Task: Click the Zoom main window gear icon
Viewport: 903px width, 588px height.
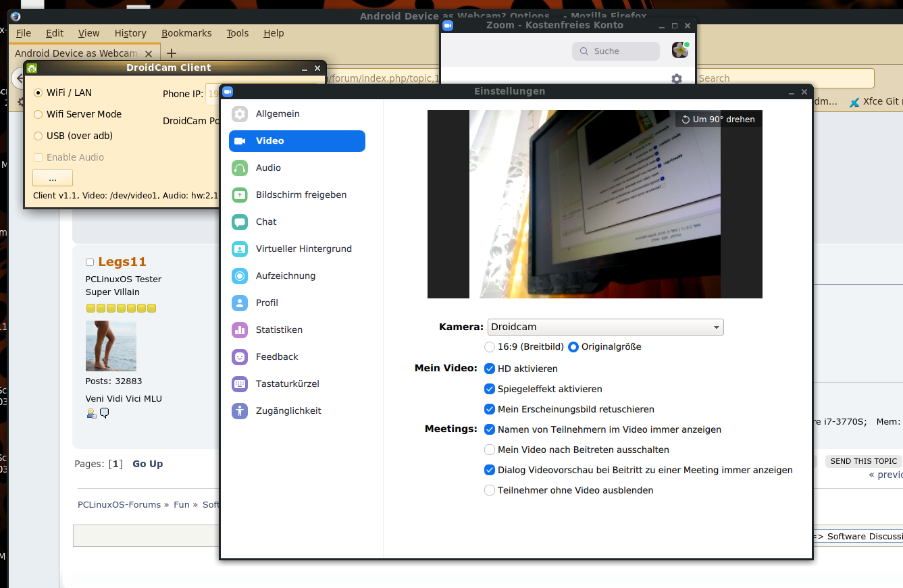Action: [676, 79]
